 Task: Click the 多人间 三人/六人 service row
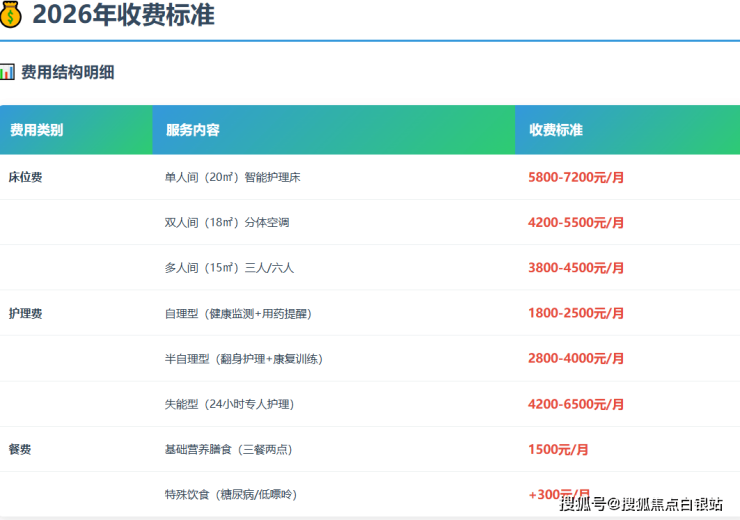pyautogui.click(x=229, y=268)
